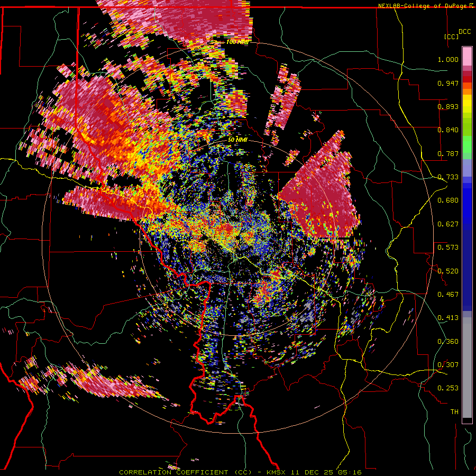Pick the yellow segment of the color bar
This screenshot has width=476, height=476.
[x=467, y=104]
